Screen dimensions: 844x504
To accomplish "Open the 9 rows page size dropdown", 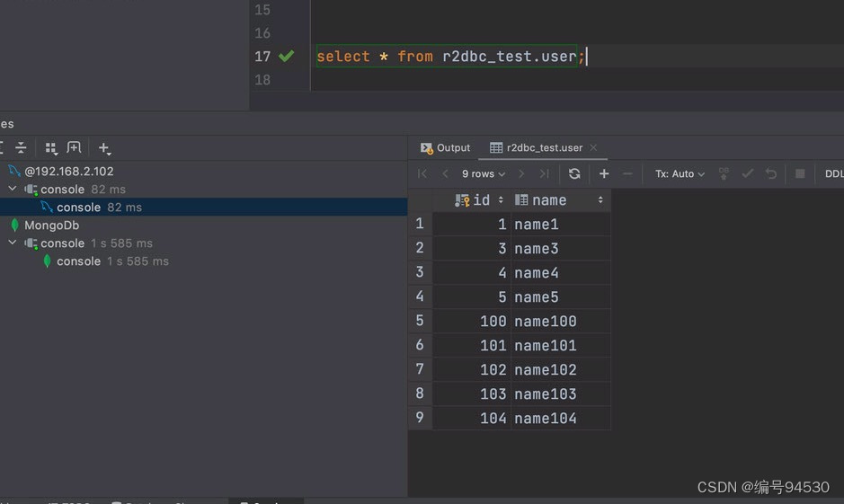I will pyautogui.click(x=484, y=173).
